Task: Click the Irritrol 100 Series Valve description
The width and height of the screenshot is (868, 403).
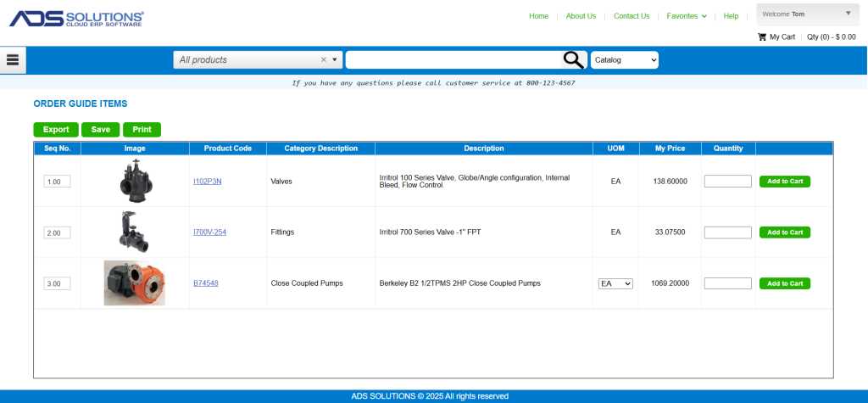Action: point(475,182)
